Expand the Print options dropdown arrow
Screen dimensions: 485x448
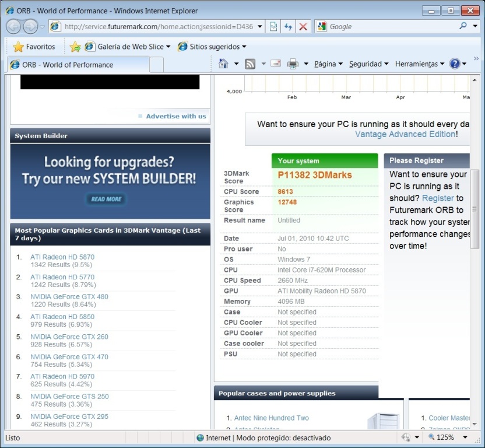306,64
